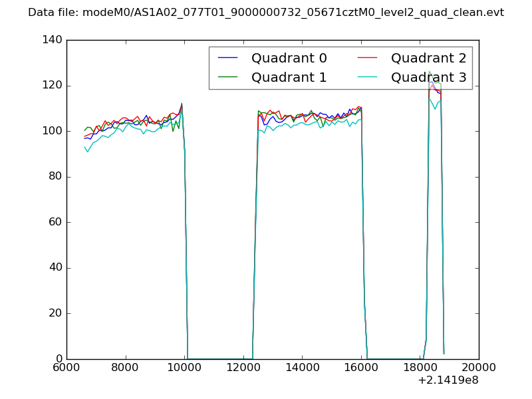The height and width of the screenshot is (399, 532).
Task: Click the 60 tick label on y-axis
Action: coord(55,222)
